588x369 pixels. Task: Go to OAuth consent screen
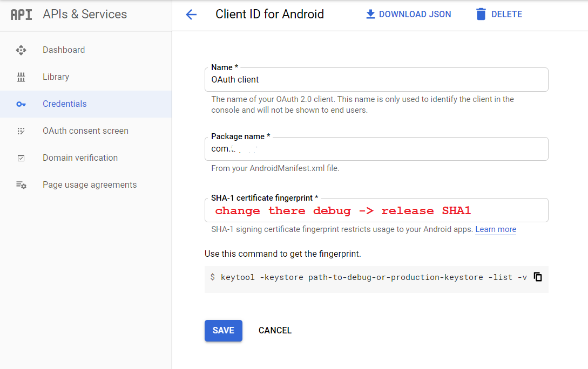tap(86, 131)
